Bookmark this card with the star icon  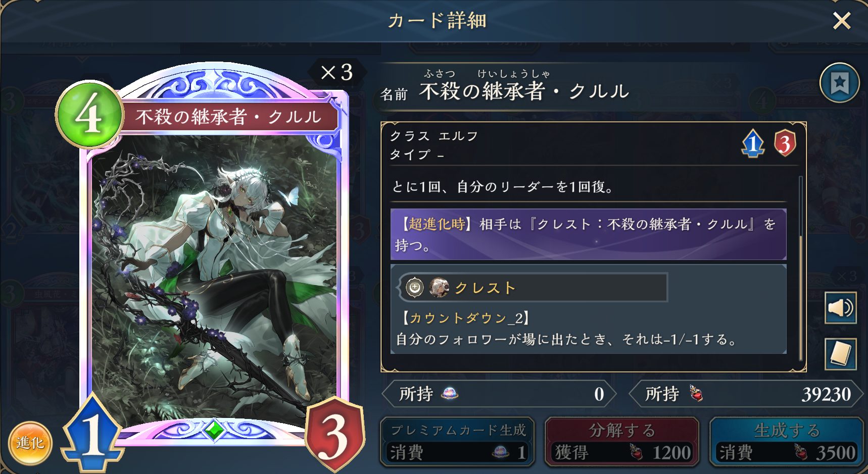(x=839, y=83)
